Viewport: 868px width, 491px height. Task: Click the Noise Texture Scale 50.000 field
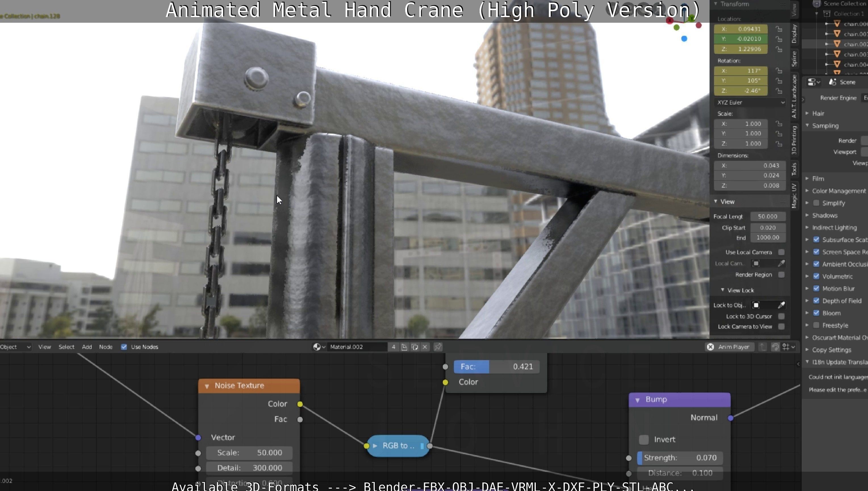tap(249, 453)
